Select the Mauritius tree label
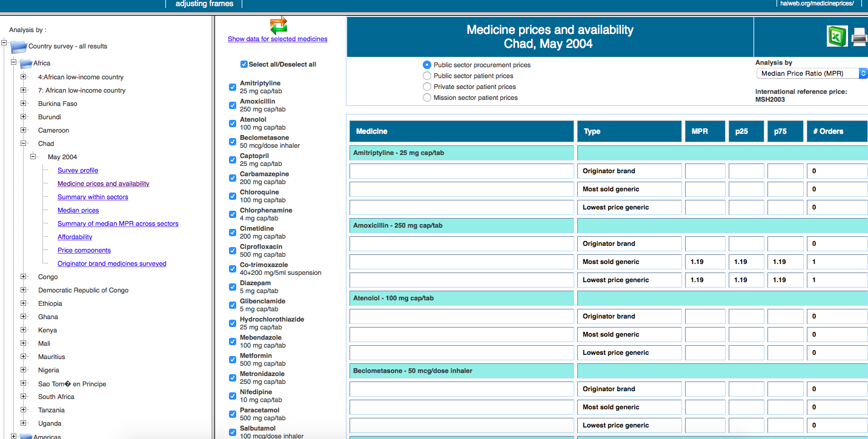The height and width of the screenshot is (439, 868). click(x=51, y=357)
